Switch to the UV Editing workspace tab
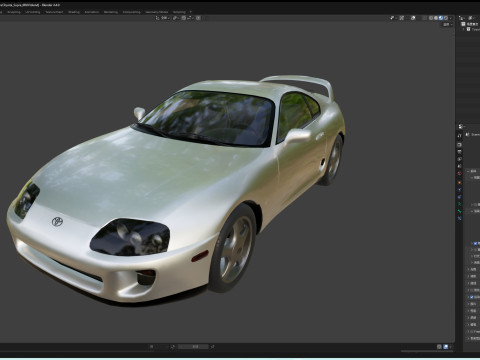The width and height of the screenshot is (480, 360). pyautogui.click(x=33, y=12)
